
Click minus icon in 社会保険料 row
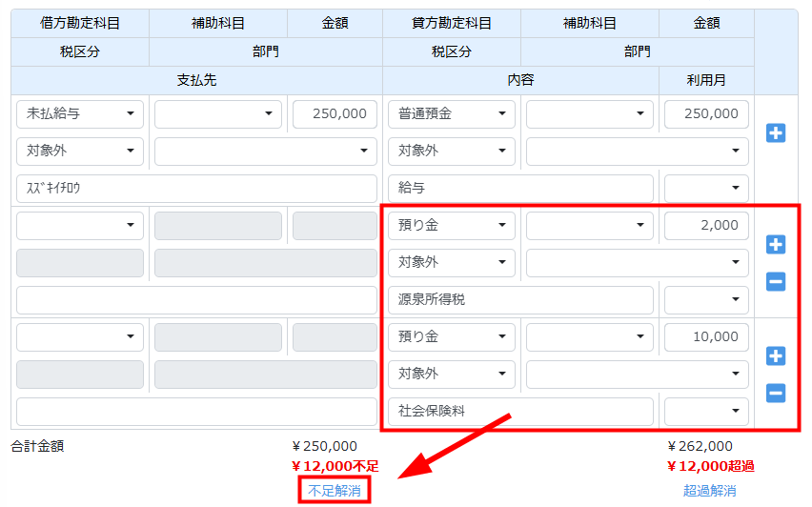[776, 393]
